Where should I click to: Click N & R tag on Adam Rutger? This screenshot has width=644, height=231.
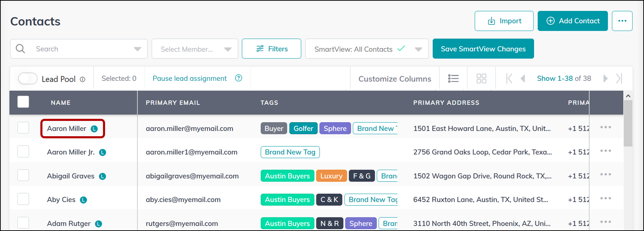pos(329,223)
